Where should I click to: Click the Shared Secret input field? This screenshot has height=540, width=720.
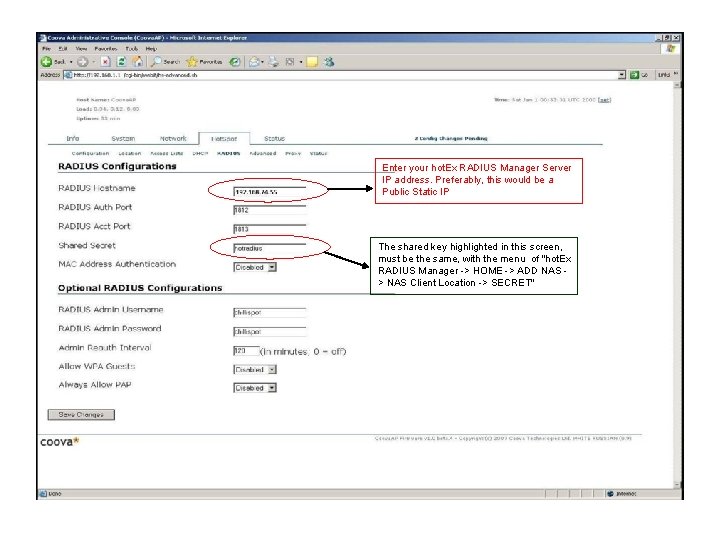pos(270,248)
